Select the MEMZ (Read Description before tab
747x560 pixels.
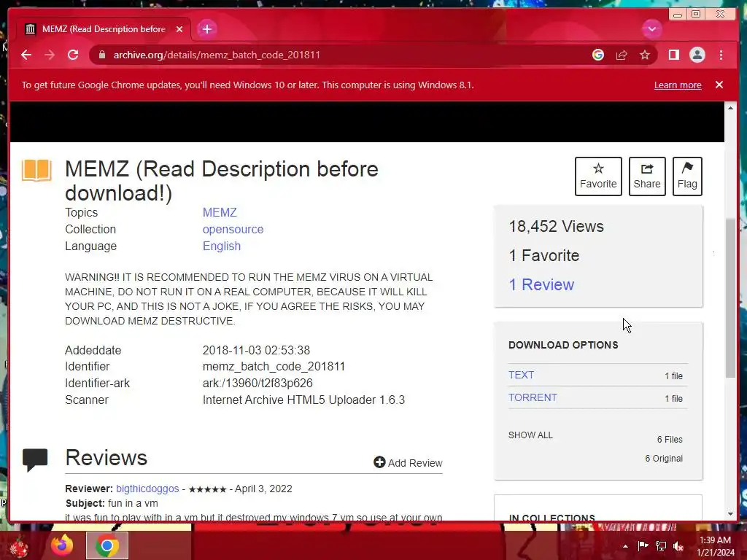point(104,29)
